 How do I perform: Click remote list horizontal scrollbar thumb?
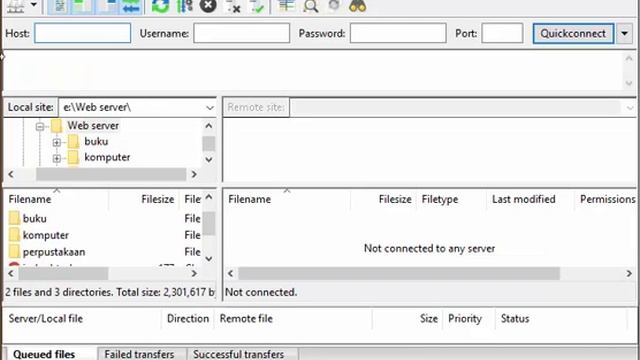[399, 273]
